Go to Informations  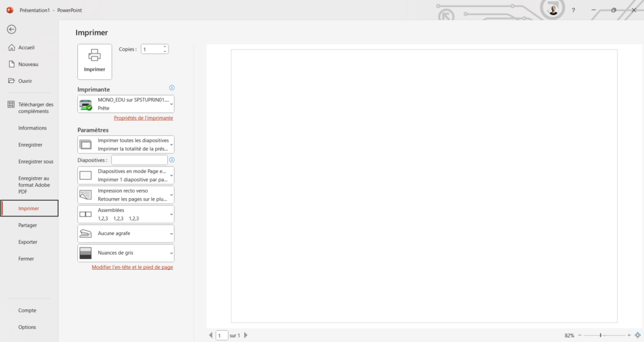(x=33, y=128)
